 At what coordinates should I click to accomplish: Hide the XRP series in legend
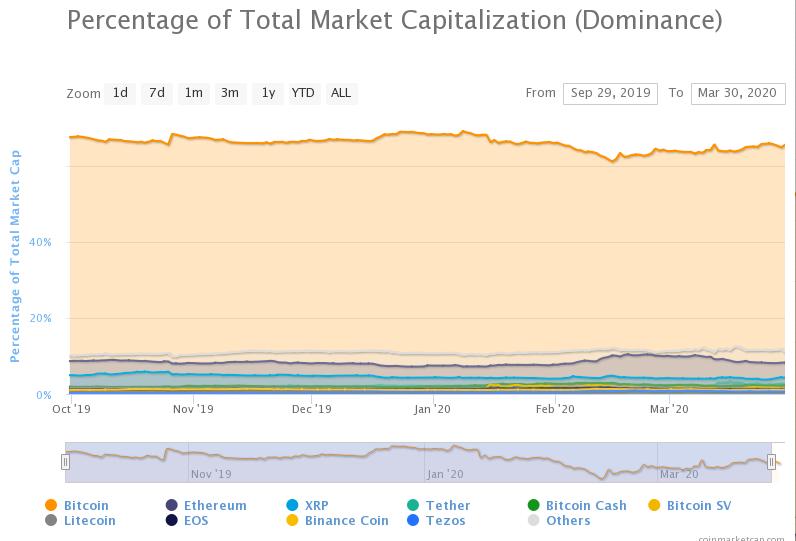click(292, 505)
